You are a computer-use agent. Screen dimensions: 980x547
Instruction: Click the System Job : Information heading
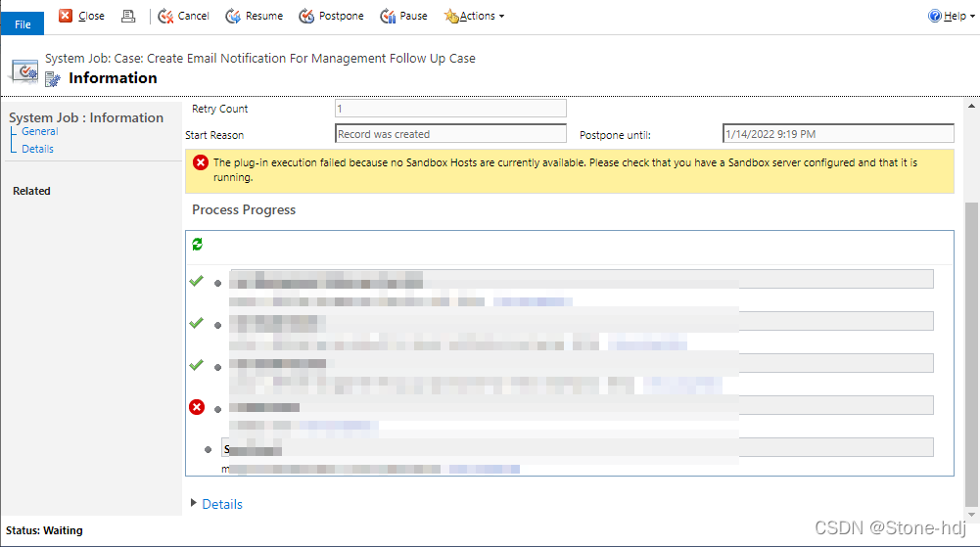(x=86, y=117)
